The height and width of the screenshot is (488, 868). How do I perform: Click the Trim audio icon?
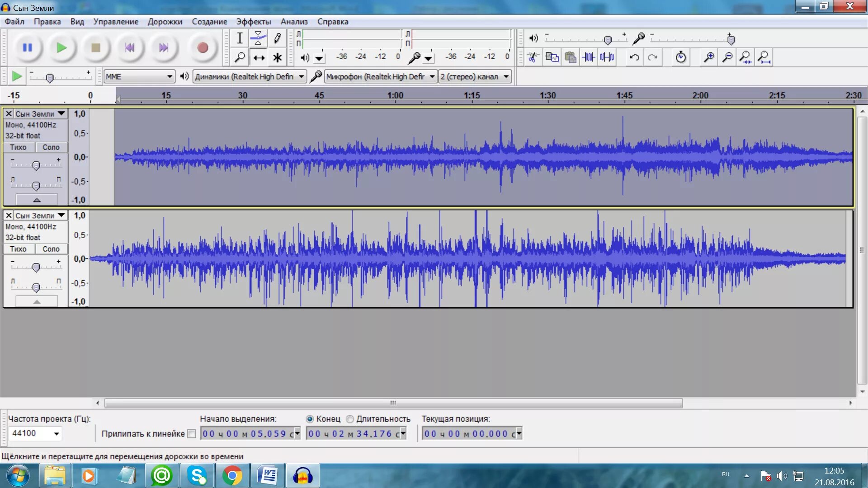pyautogui.click(x=588, y=57)
